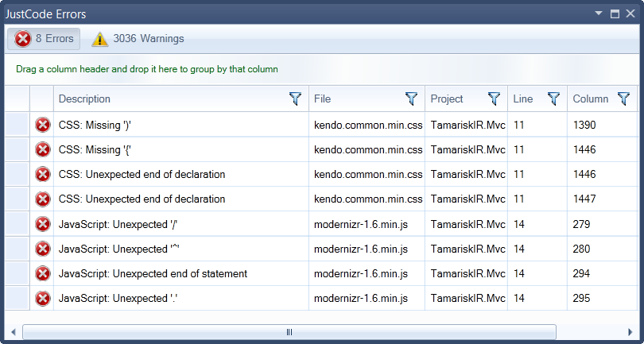This screenshot has width=644, height=344.
Task: Click error icon for Unexpected end of statement
Action: click(x=43, y=273)
